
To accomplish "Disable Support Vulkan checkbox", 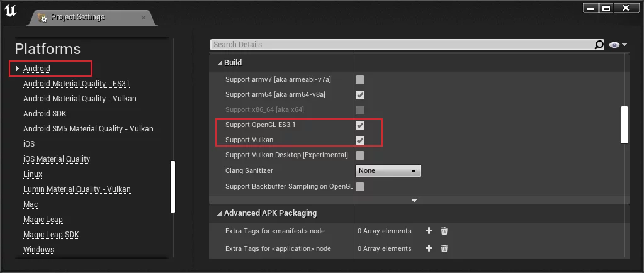I will [360, 140].
